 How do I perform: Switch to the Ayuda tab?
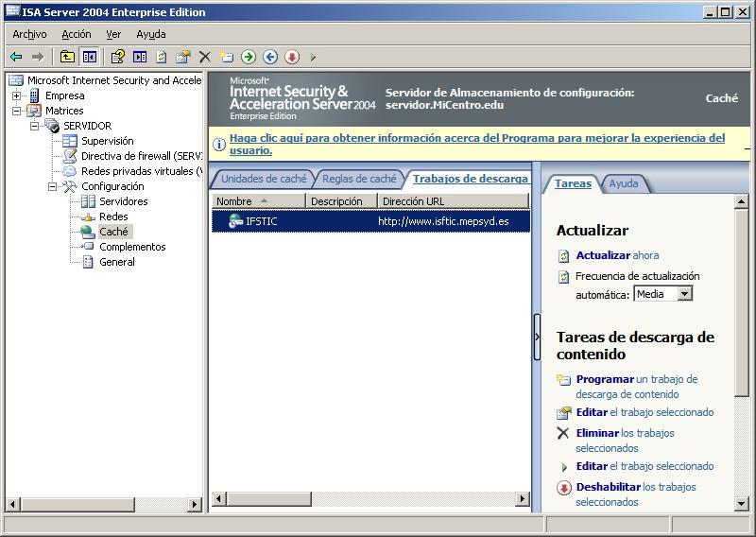coord(624,183)
